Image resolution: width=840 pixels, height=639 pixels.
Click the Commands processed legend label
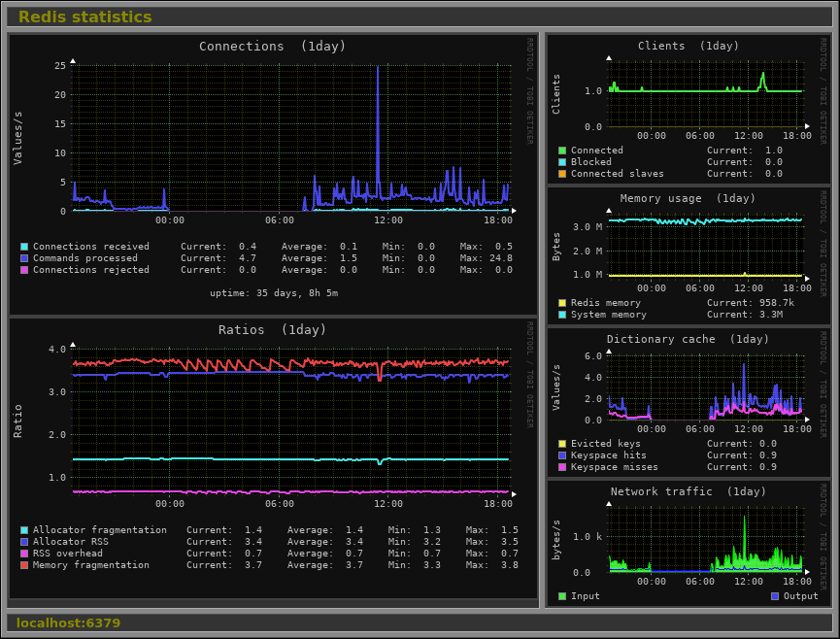(85, 258)
